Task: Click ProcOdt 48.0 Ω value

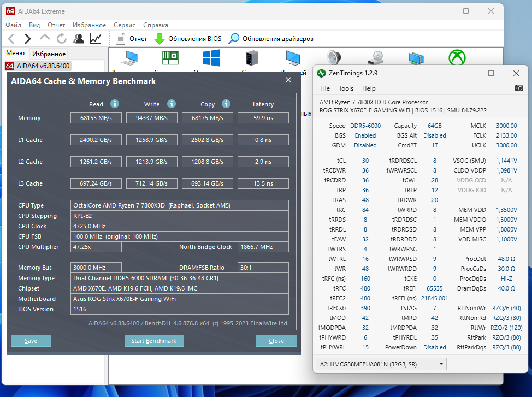Action: (506, 259)
